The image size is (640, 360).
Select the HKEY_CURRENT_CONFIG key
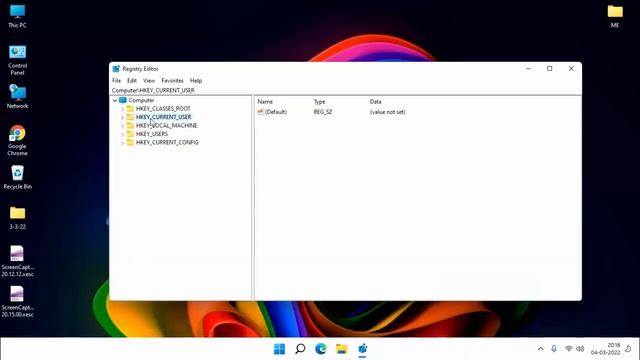tap(167, 142)
